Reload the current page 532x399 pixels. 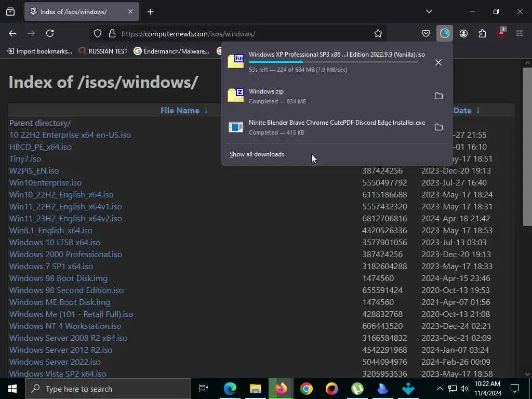click(50, 33)
